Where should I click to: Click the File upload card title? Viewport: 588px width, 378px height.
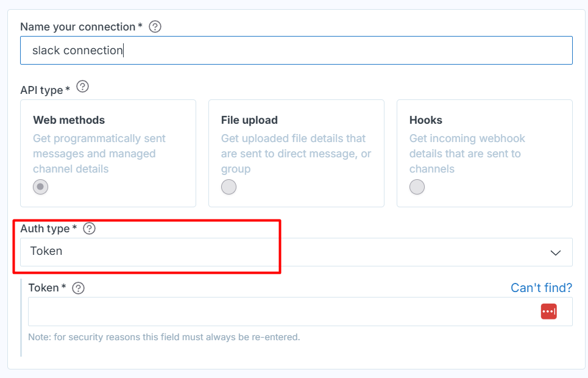[249, 120]
